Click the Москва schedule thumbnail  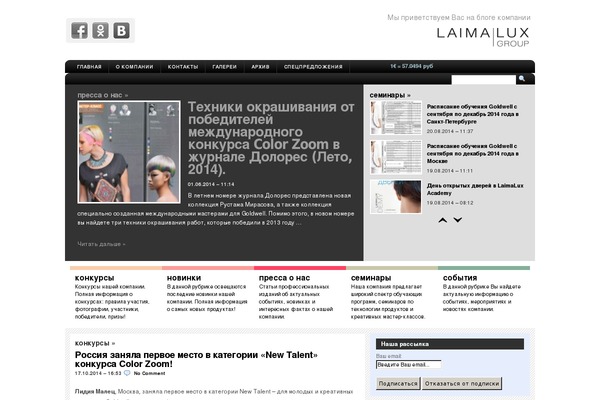click(396, 157)
